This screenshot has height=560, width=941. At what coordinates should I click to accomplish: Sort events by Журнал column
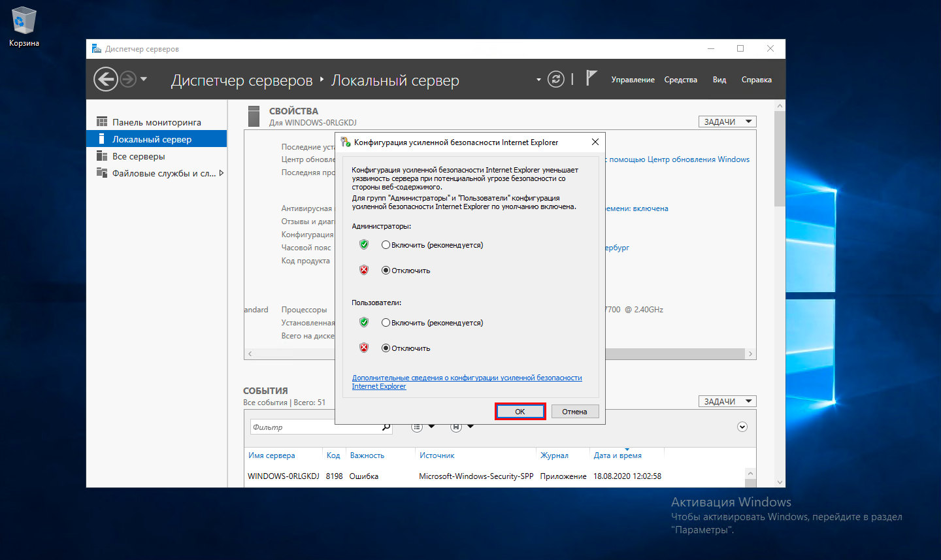554,455
